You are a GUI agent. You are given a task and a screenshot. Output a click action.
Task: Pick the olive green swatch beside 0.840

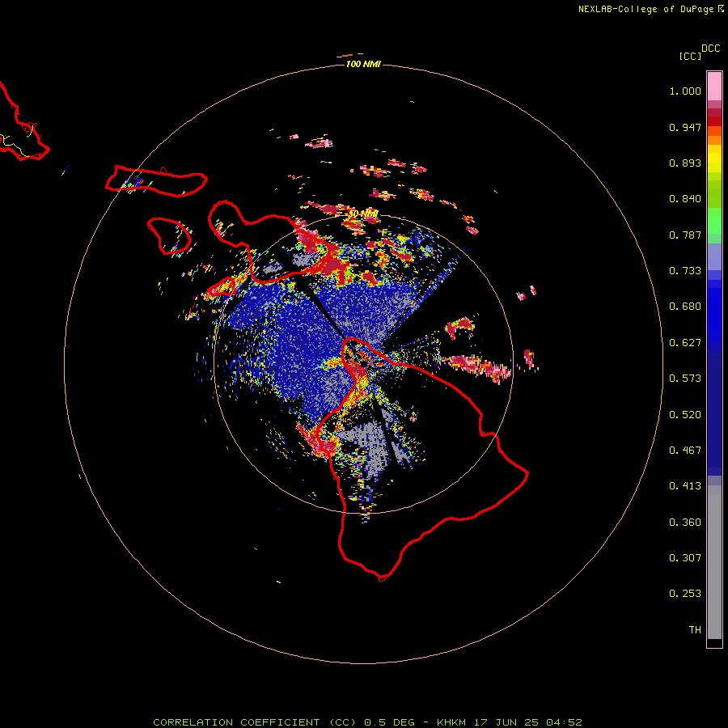pyautogui.click(x=714, y=194)
